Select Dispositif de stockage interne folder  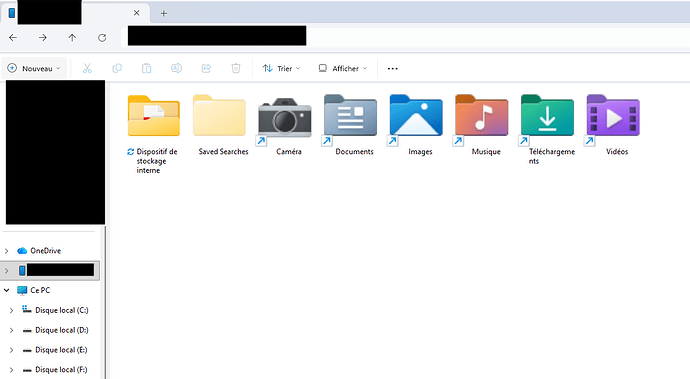coord(154,134)
